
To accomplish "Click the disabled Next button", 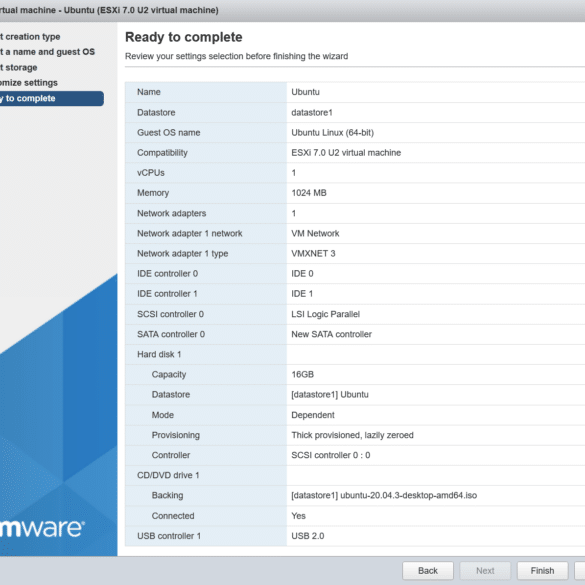I will pyautogui.click(x=485, y=570).
